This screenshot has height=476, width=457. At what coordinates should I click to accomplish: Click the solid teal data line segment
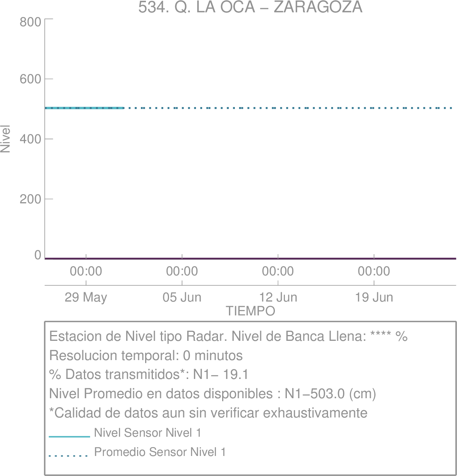[84, 108]
